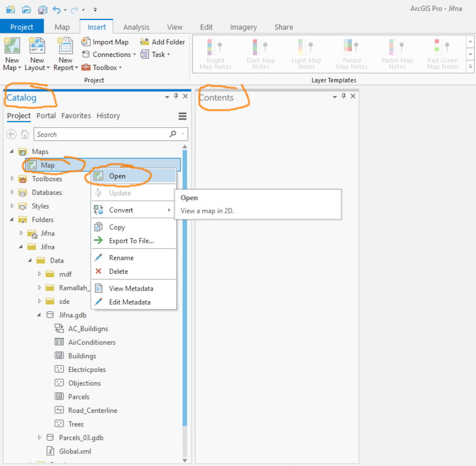The height and width of the screenshot is (466, 476).
Task: Open the Catalog pane options arrow
Action: [167, 97]
